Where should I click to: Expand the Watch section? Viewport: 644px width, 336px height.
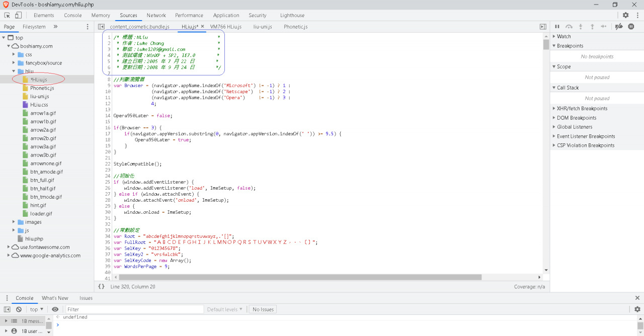tap(563, 36)
